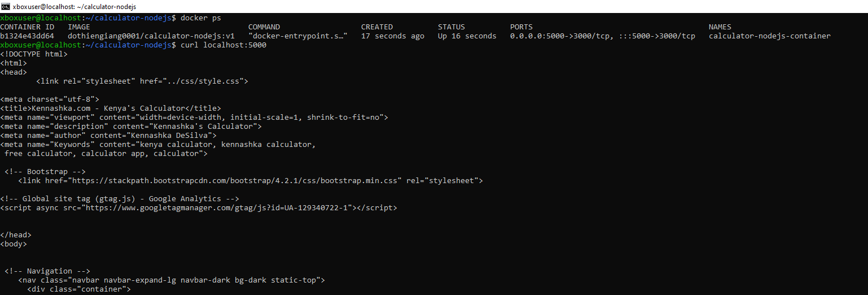Click the container ID b1324e43dd64
Screen dimensions: 868x295
tap(27, 36)
